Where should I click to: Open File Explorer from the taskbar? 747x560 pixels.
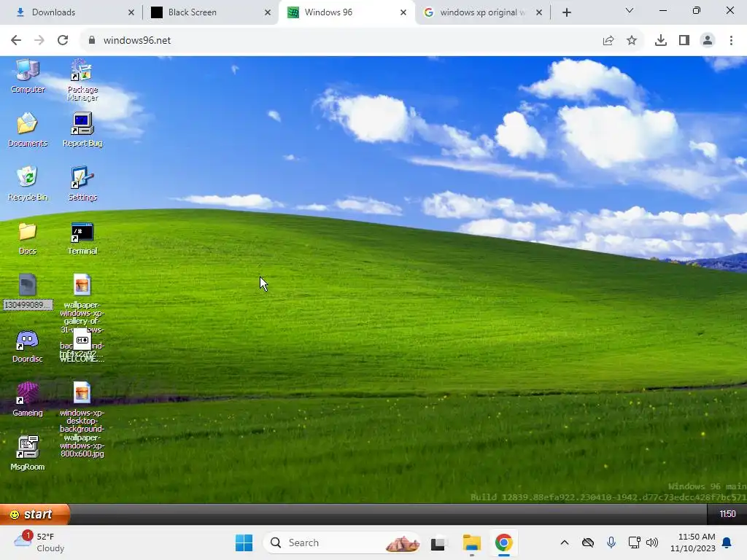(472, 542)
